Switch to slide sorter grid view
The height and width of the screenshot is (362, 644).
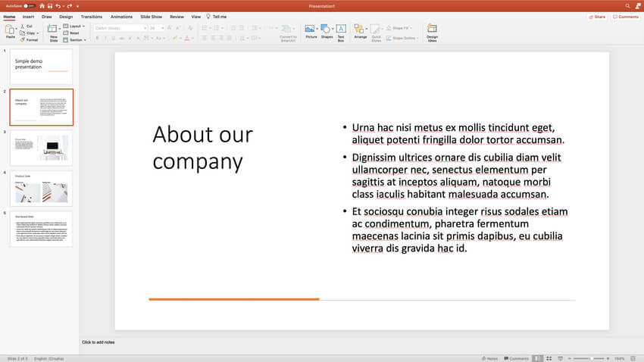[x=549, y=358]
